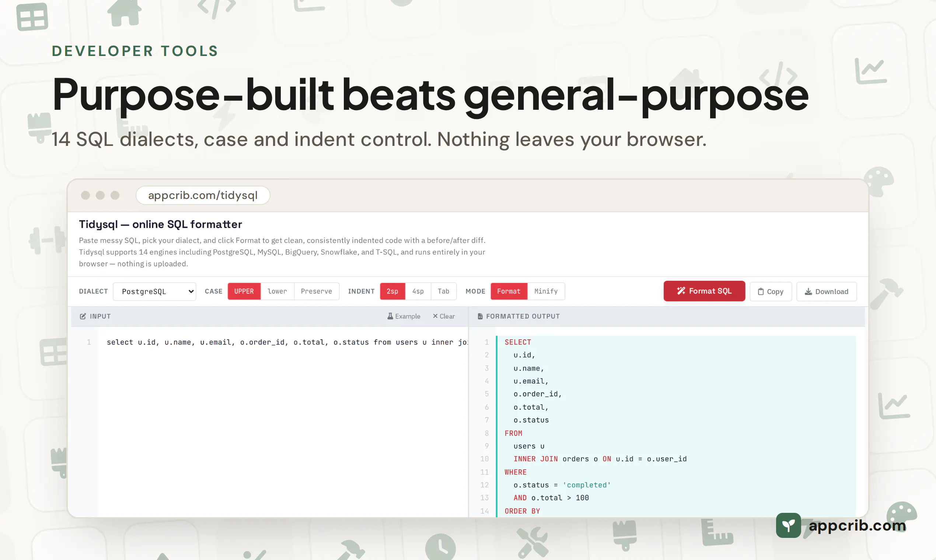Click the ORDER BY keyword in output
The image size is (936, 560).
coord(522,511)
